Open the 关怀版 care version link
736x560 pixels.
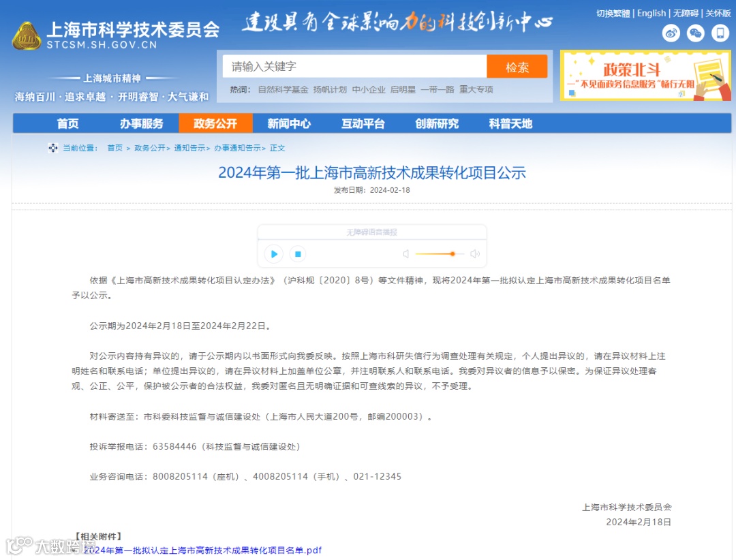click(x=718, y=13)
